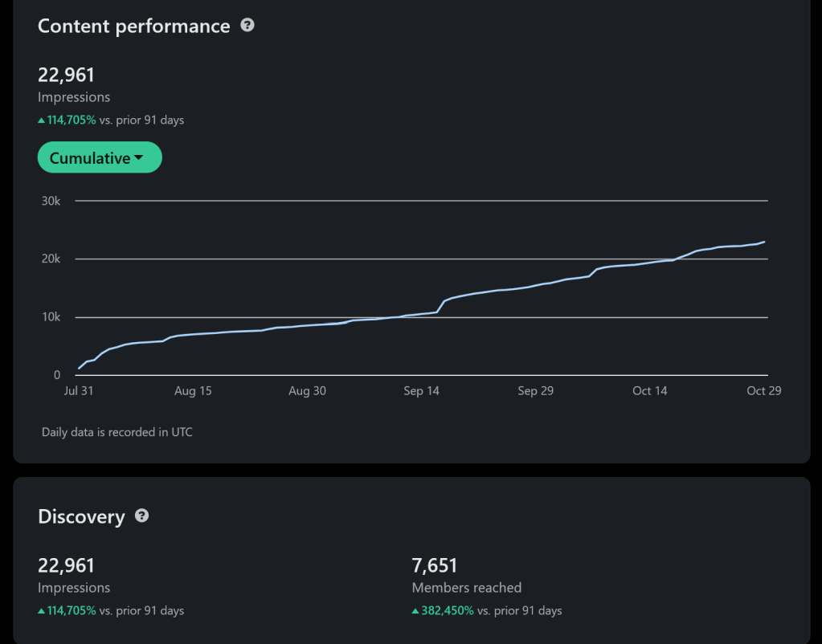Screen dimensions: 822x644
Task: Select the 7,651 Members reached figure
Action: click(x=435, y=566)
